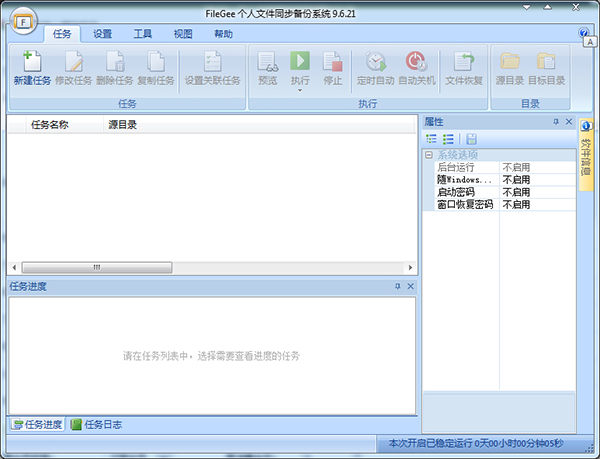Toggle auto-hide pin on 任务进度 panel
The height and width of the screenshot is (459, 600).
397,286
